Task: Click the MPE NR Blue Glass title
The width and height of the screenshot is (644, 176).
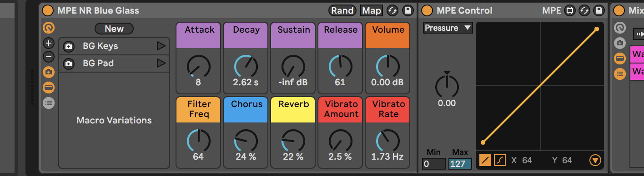Action: (x=98, y=10)
